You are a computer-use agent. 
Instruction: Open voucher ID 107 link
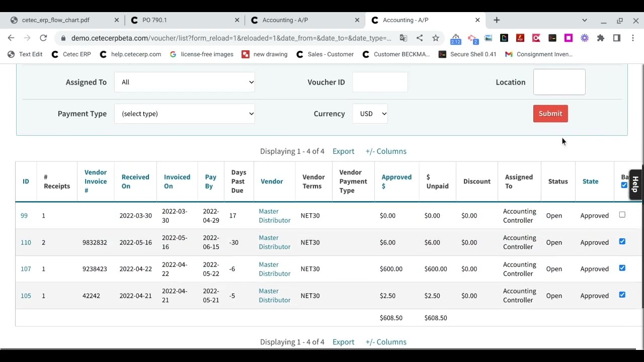click(26, 269)
